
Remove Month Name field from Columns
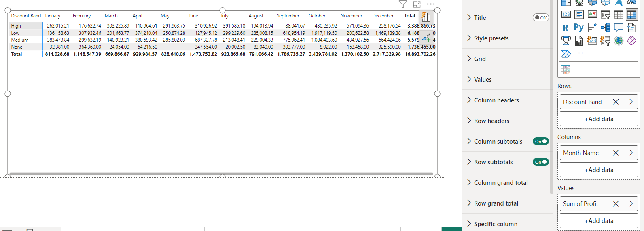pos(616,153)
